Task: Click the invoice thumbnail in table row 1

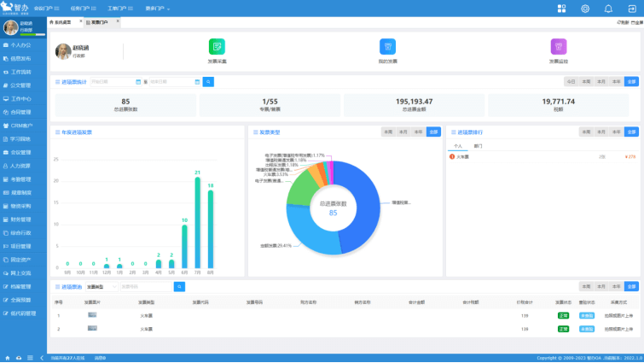Action: [x=92, y=315]
